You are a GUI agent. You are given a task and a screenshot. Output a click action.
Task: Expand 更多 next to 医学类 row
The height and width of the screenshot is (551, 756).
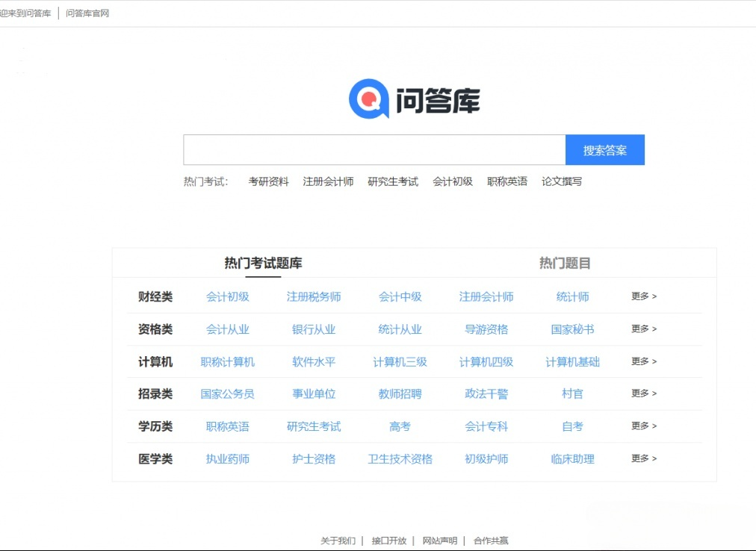coord(642,458)
